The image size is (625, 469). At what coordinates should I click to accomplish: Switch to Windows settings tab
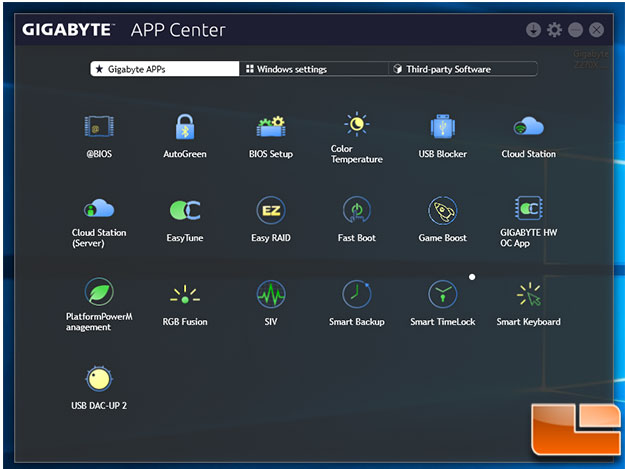[x=314, y=69]
